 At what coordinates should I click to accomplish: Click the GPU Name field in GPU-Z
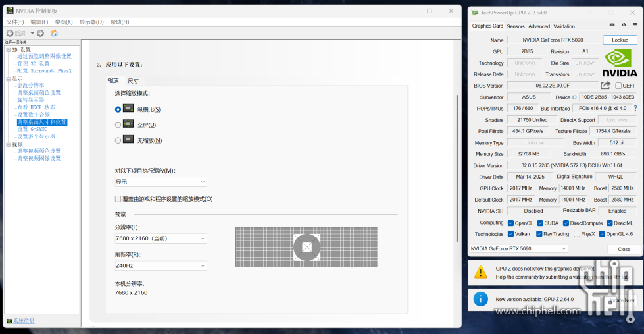[x=553, y=40]
